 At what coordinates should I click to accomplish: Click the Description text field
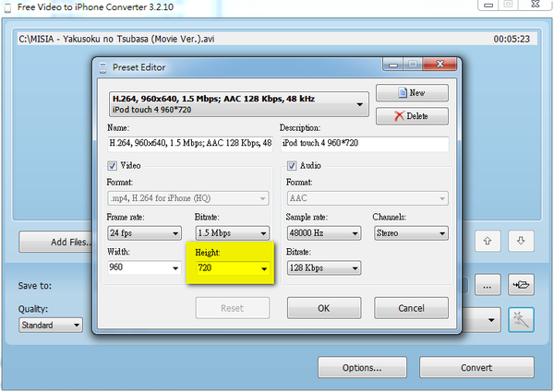pos(365,144)
